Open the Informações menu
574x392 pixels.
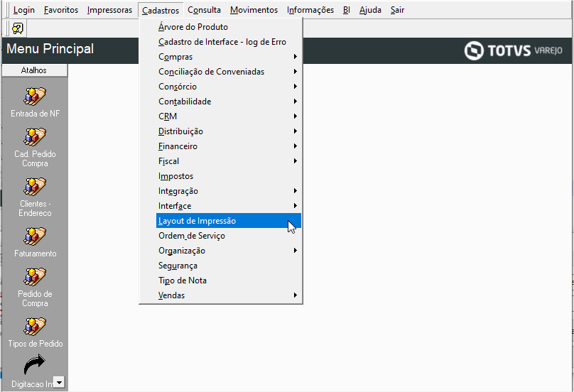pos(310,10)
